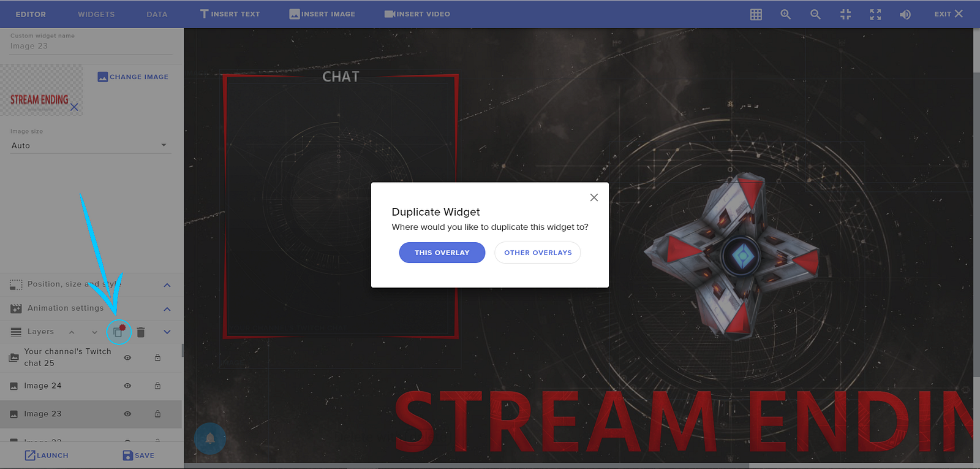Screen dimensions: 980x469
Task: Click the This Overlay button
Action: (x=442, y=253)
